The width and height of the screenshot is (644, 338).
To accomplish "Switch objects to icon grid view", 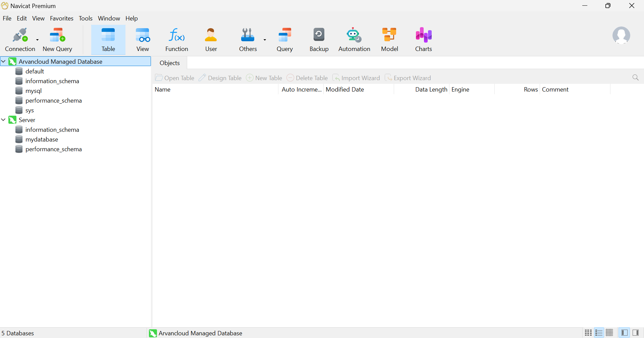I will [x=588, y=333].
